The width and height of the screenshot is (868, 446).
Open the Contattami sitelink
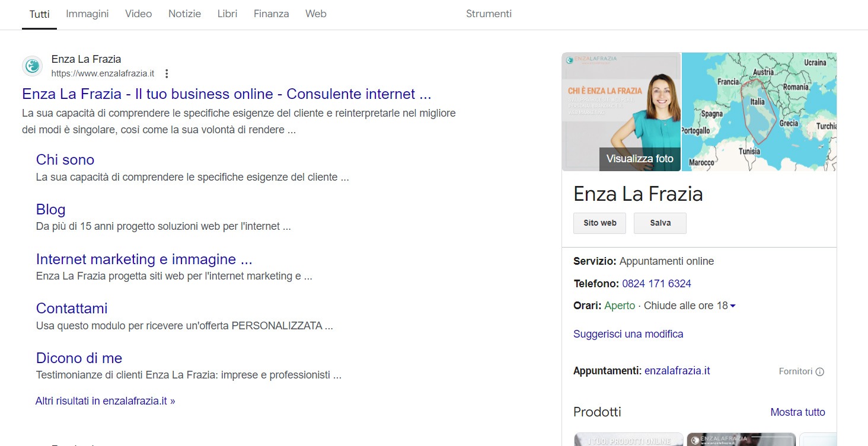coord(72,309)
